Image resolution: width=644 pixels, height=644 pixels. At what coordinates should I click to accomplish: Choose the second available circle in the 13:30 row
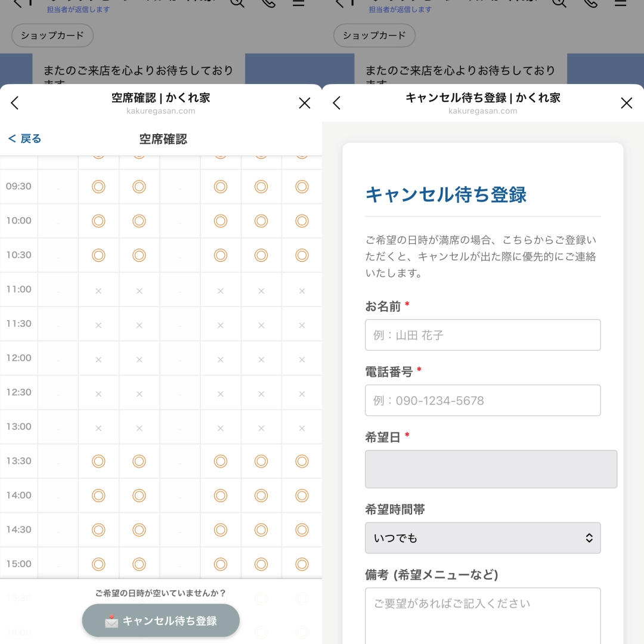pos(139,461)
